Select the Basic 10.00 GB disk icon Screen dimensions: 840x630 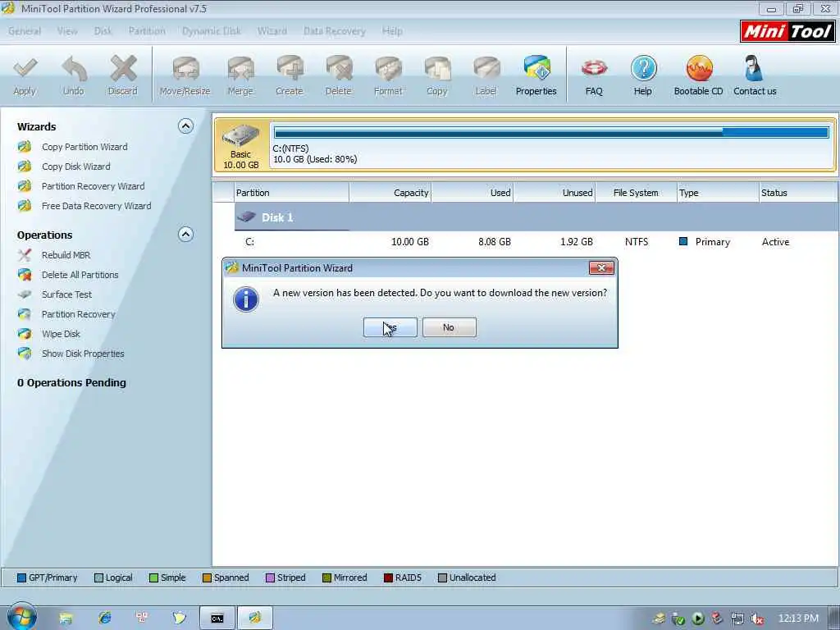pos(241,146)
